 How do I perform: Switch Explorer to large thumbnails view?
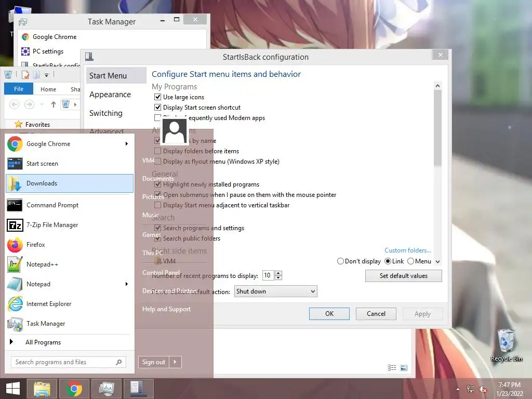[403, 368]
